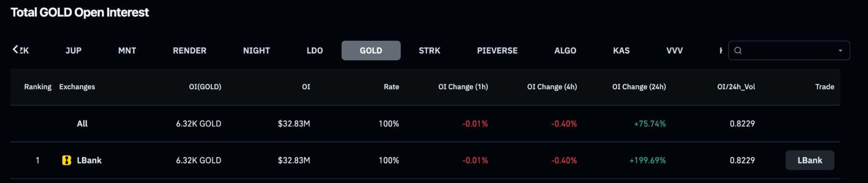Switch to the NIGHT tab
Screen dimensions: 868x183
pyautogui.click(x=256, y=51)
